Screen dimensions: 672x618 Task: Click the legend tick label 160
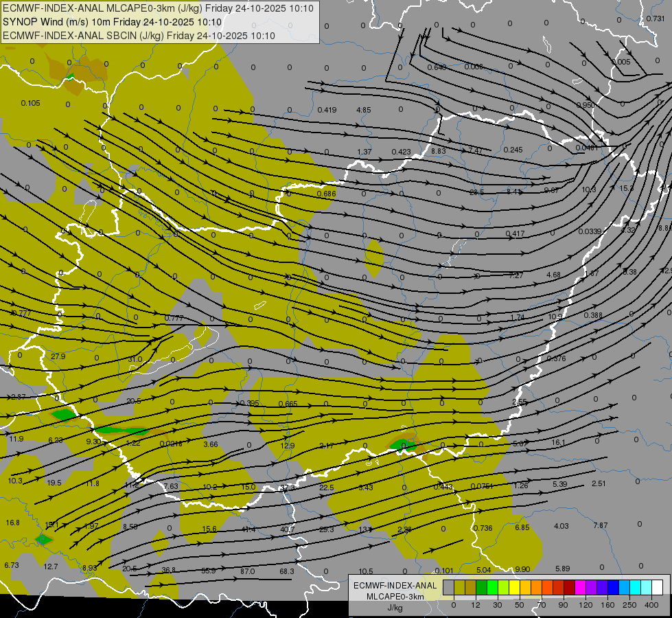(x=607, y=605)
